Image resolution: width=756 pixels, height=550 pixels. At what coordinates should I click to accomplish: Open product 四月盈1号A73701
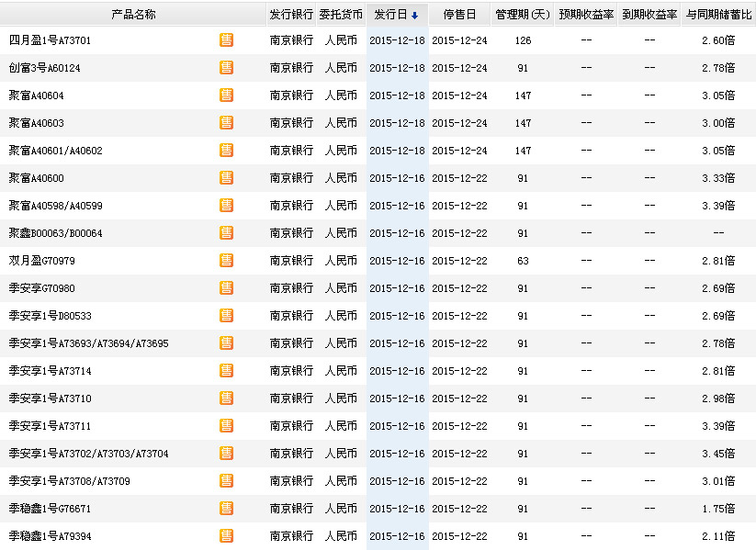50,40
